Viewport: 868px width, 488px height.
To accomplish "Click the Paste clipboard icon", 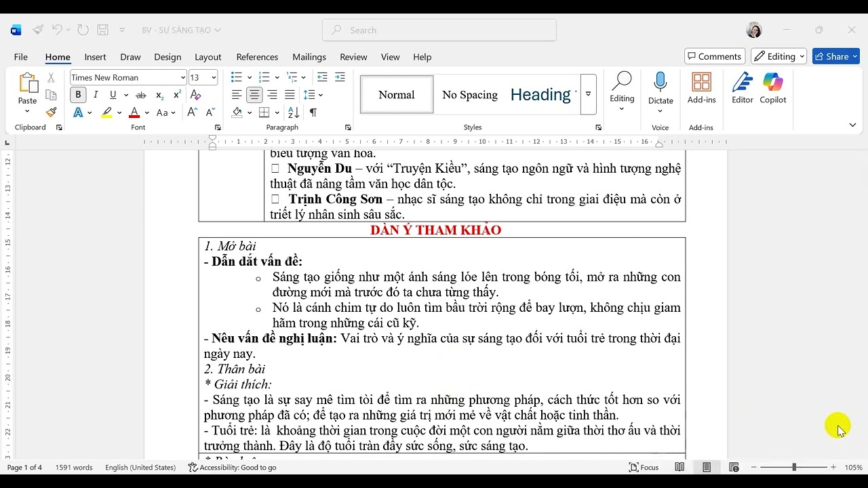I will [28, 84].
